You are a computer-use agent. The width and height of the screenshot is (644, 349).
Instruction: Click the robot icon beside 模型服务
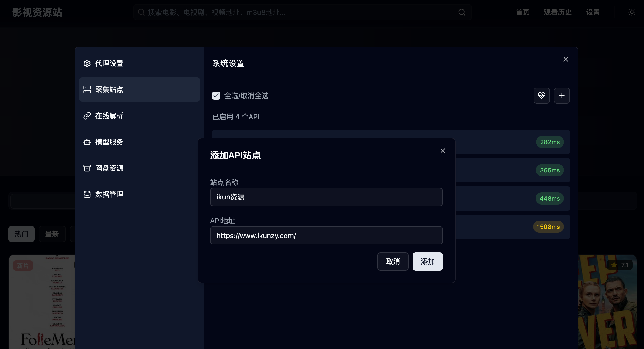pyautogui.click(x=87, y=142)
